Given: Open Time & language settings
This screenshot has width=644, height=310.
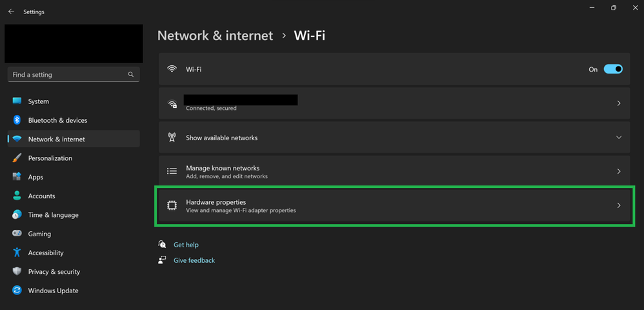Looking at the screenshot, I should pos(53,215).
